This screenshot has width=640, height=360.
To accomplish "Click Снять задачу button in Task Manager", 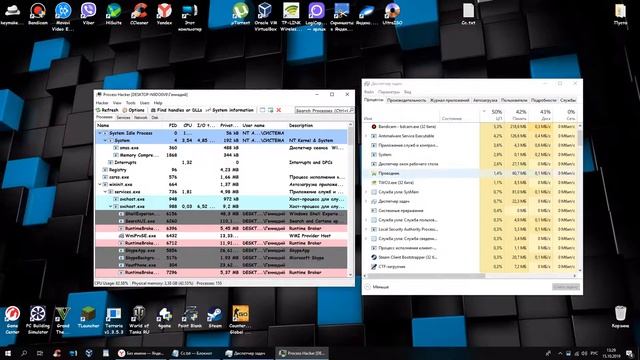I will point(566,287).
